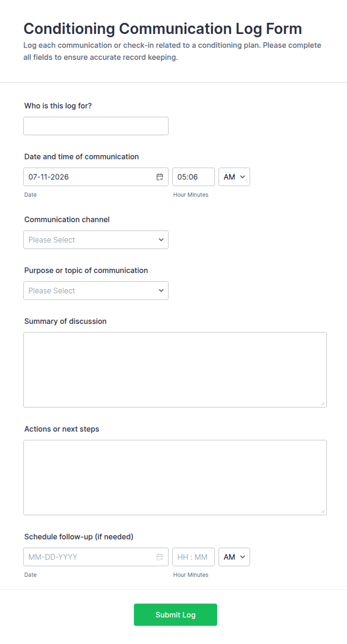Expand the Communication channel dropdown
Screen dimensions: 347x644
(x=96, y=240)
